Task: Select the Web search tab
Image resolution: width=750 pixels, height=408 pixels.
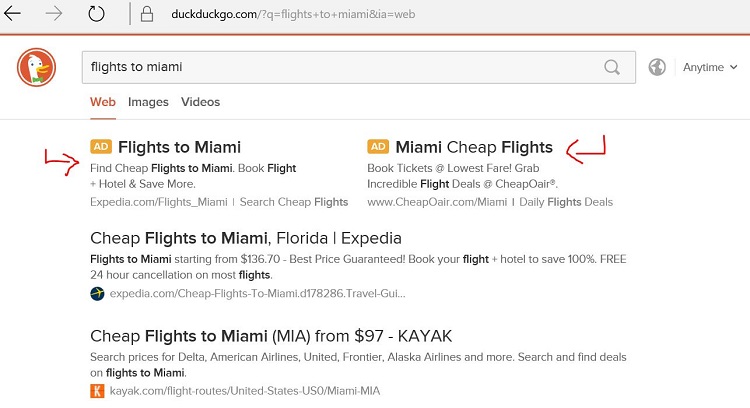Action: tap(103, 102)
